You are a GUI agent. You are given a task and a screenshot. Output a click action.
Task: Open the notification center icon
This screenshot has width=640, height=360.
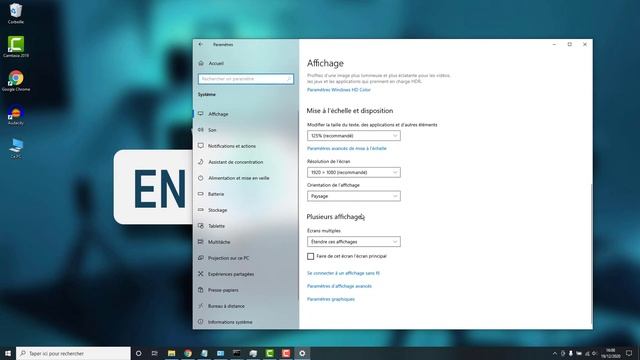click(629, 353)
